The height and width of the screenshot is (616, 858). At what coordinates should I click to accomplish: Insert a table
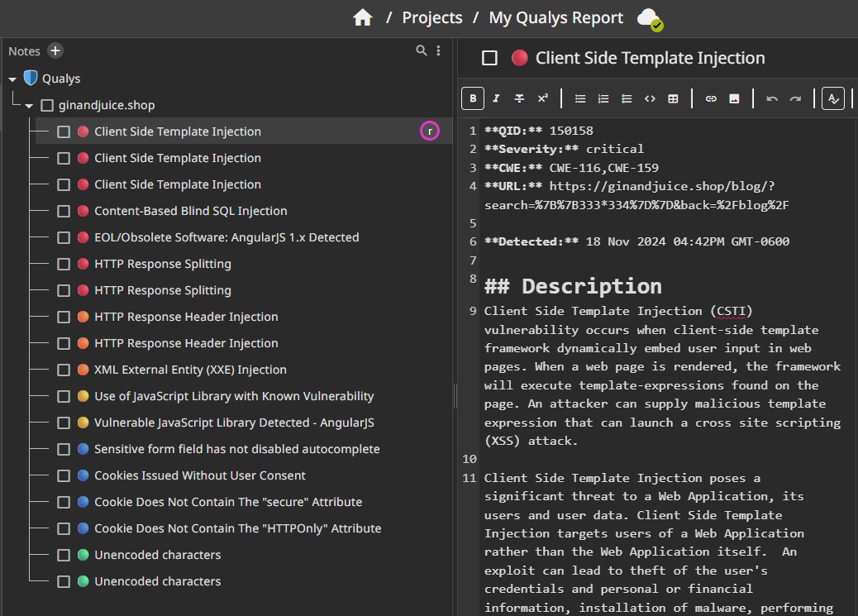pos(673,98)
